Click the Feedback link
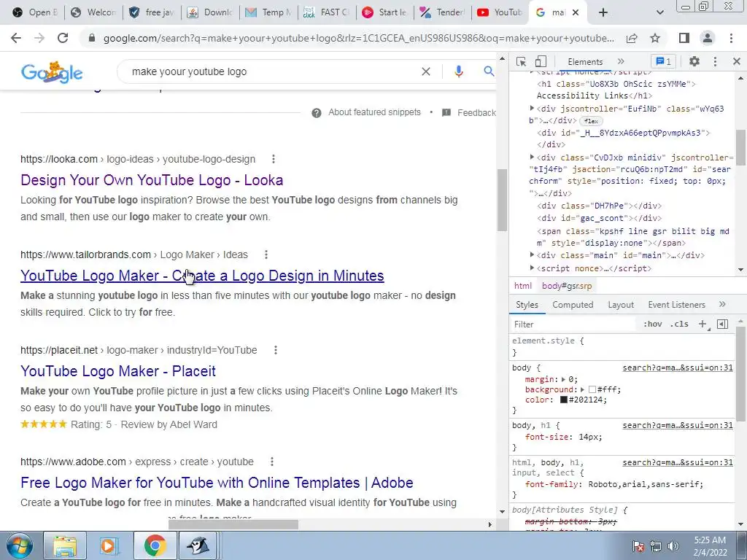This screenshot has height=560, width=747. [476, 113]
